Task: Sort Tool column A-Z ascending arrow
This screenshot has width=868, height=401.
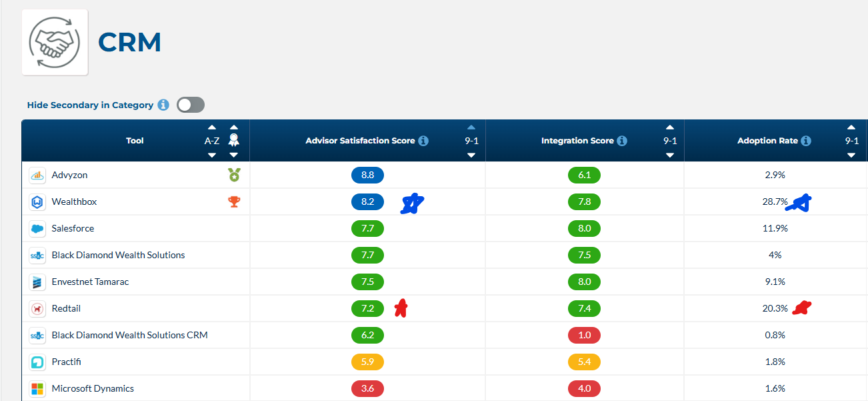Action: click(x=212, y=127)
